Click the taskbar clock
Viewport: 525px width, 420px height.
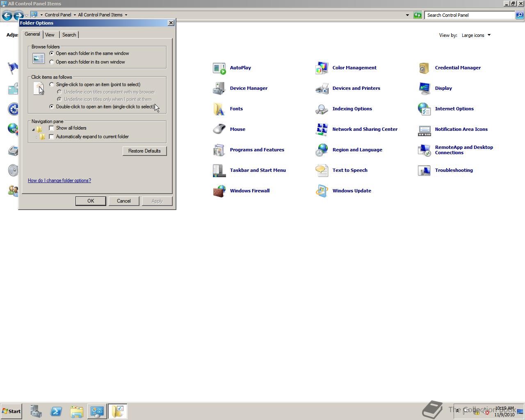[504, 411]
